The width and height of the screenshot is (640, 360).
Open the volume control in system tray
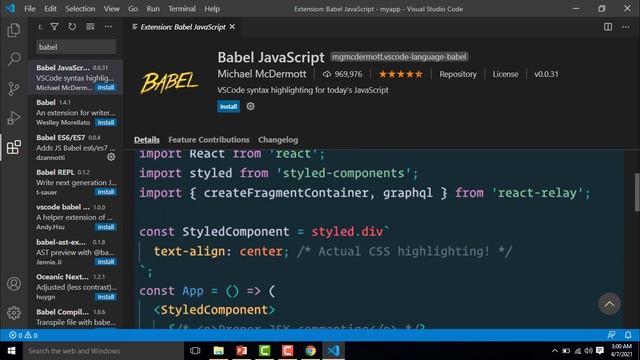tap(588, 351)
